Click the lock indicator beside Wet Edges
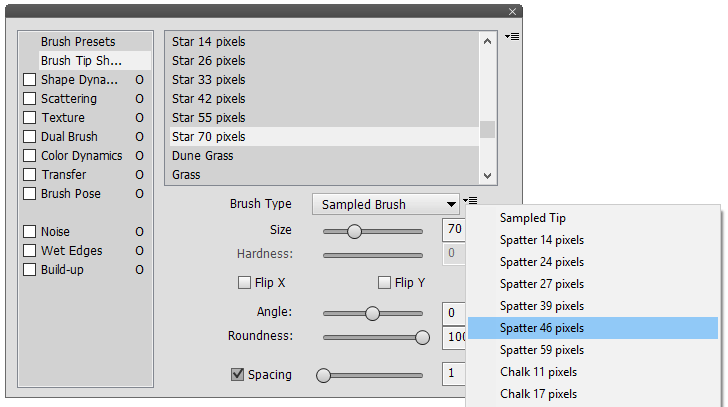This screenshot has width=728, height=407. (x=140, y=251)
